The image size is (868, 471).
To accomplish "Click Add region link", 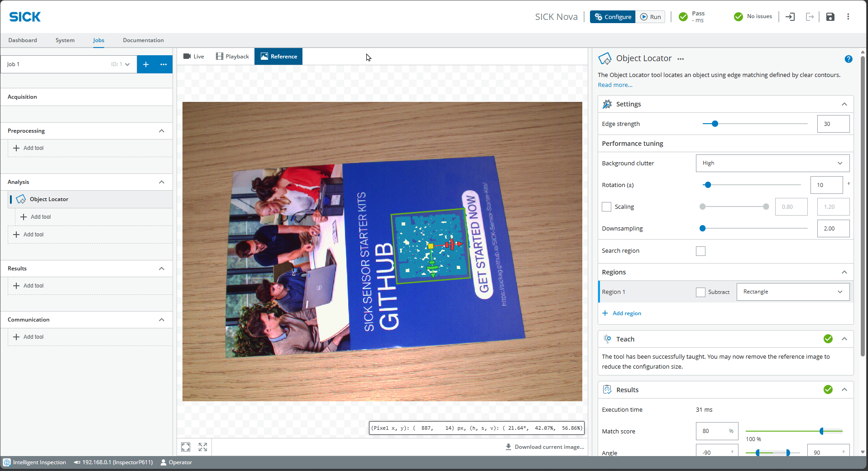I will pyautogui.click(x=627, y=313).
